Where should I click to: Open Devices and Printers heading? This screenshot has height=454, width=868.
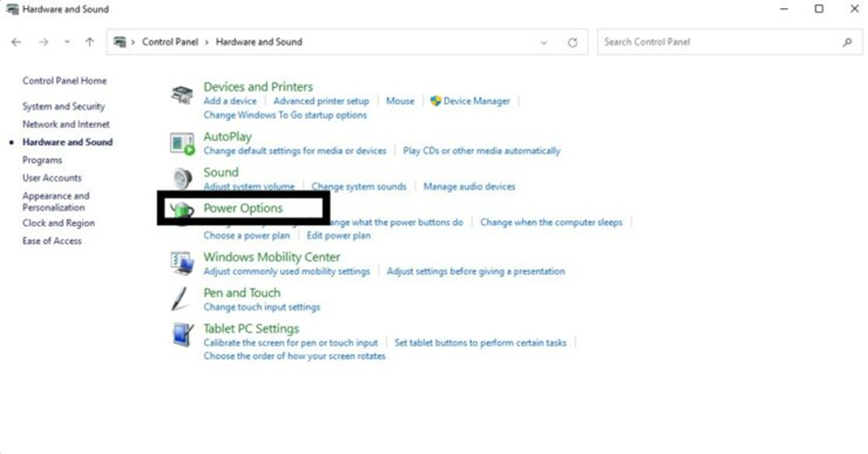pyautogui.click(x=258, y=87)
